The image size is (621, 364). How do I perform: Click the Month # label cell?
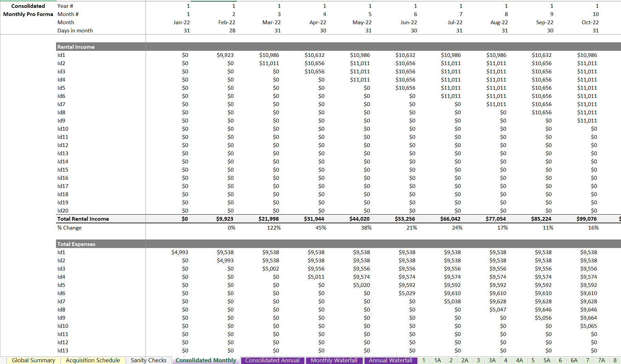pos(68,14)
